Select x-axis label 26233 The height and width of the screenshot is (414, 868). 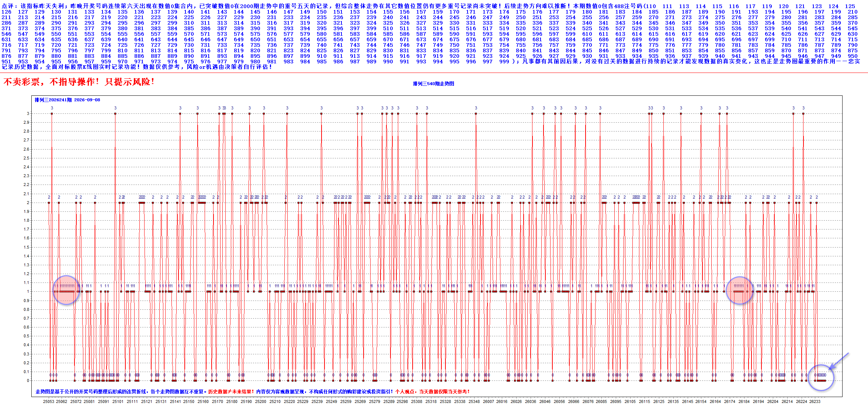[815, 401]
